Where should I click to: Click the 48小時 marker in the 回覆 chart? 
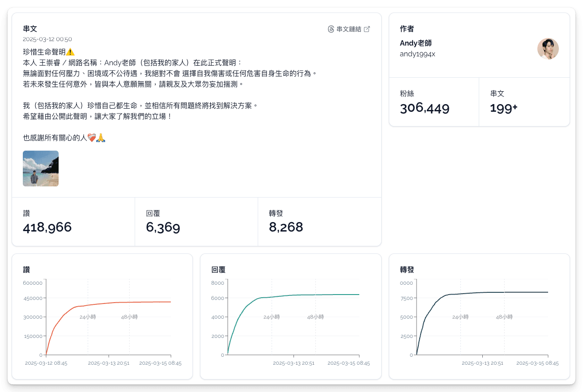tap(315, 317)
